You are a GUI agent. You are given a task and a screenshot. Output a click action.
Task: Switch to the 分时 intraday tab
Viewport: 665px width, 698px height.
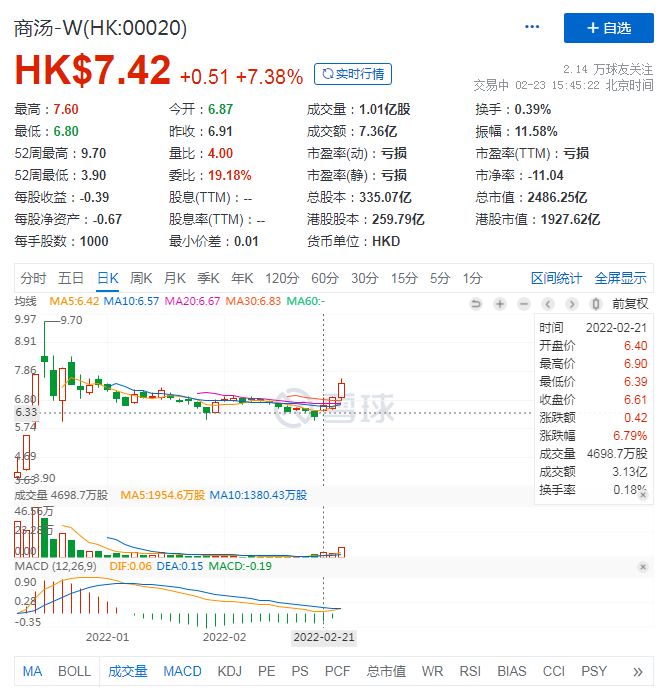(33, 278)
